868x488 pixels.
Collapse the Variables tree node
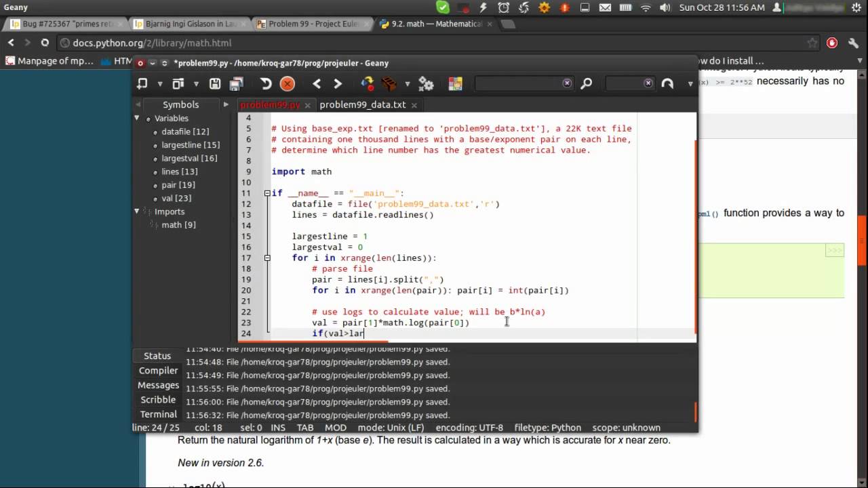[x=137, y=118]
